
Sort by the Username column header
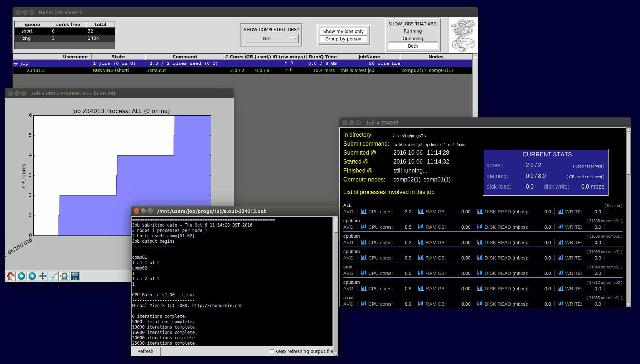[75, 57]
